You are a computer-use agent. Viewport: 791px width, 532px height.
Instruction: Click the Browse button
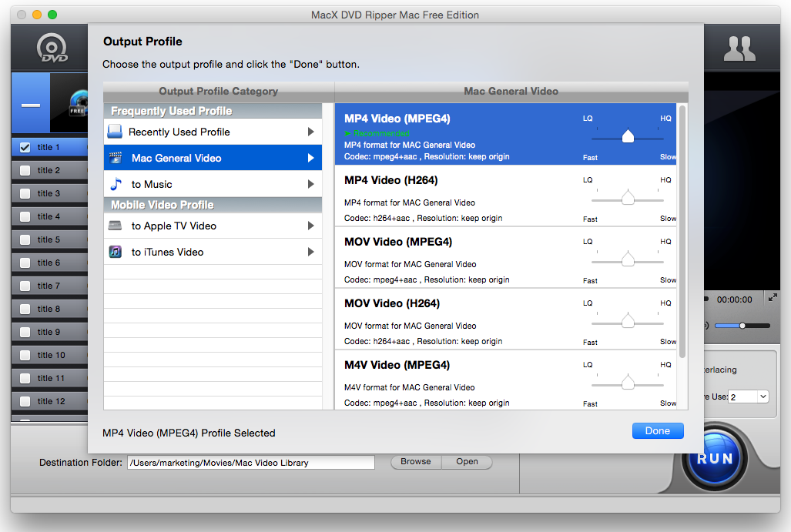[416, 462]
